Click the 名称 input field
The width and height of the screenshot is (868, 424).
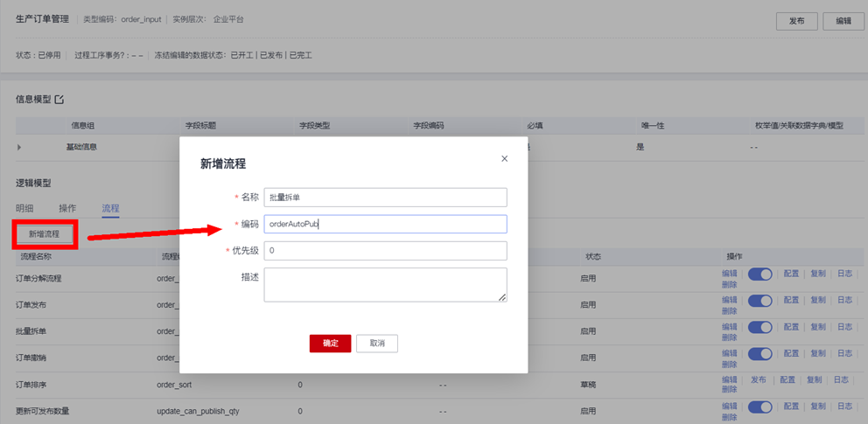point(385,198)
